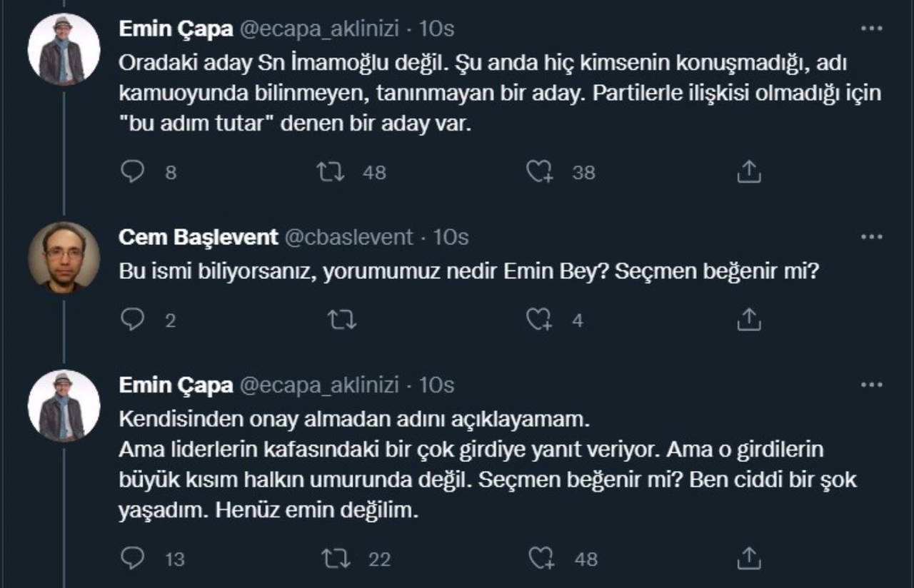
Task: Retweet Cem Başlevent's tweet
Action: click(342, 320)
